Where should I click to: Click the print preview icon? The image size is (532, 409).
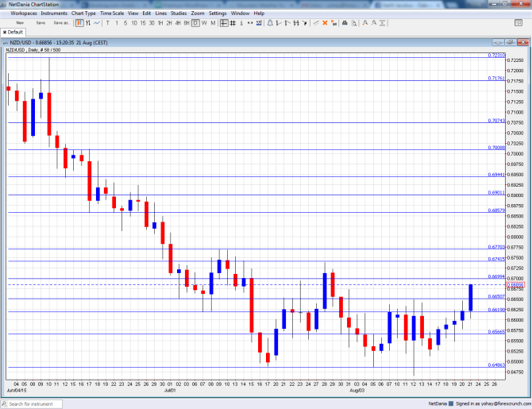[x=354, y=23]
